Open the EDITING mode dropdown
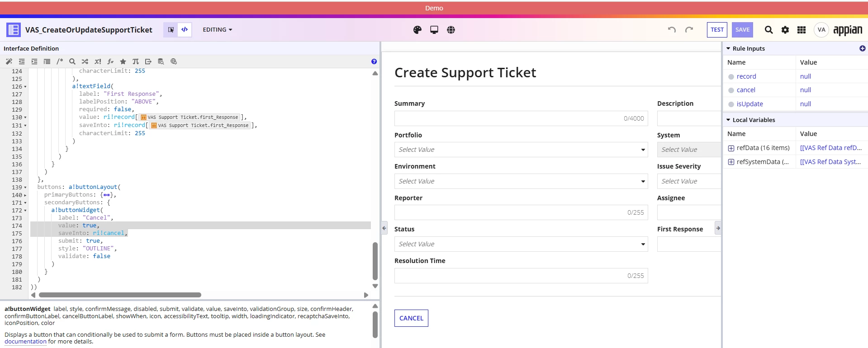 click(x=218, y=30)
